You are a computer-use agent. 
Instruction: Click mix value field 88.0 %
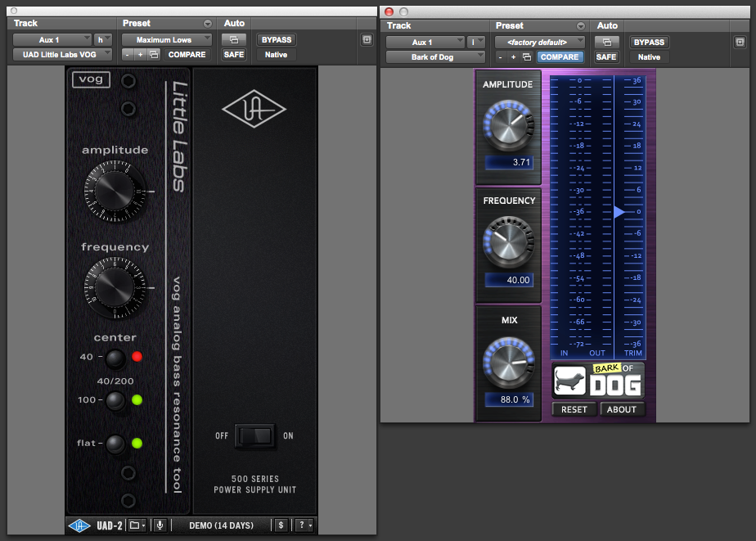coord(509,399)
